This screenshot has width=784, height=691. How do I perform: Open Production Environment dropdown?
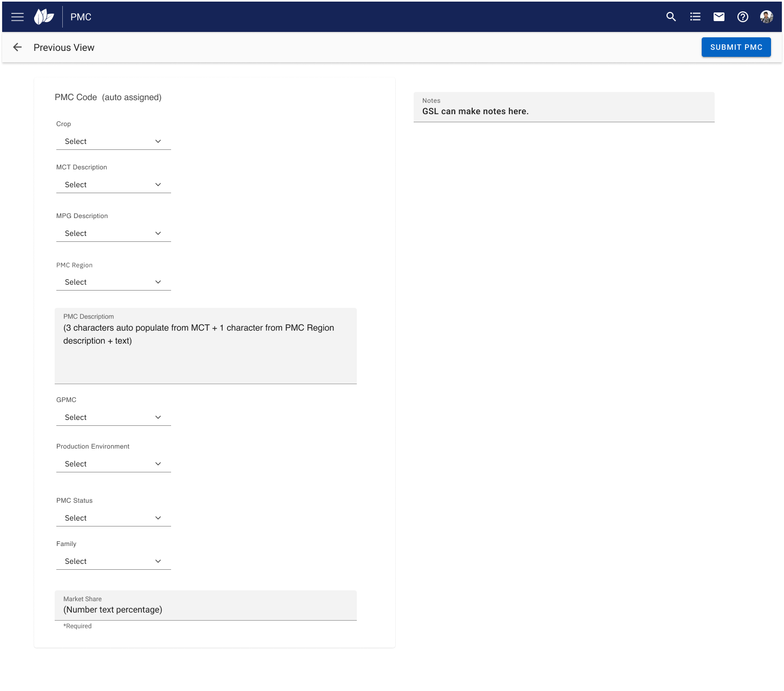113,464
